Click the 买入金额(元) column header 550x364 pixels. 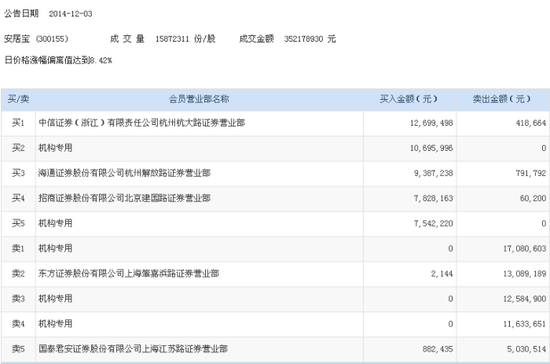[409, 99]
